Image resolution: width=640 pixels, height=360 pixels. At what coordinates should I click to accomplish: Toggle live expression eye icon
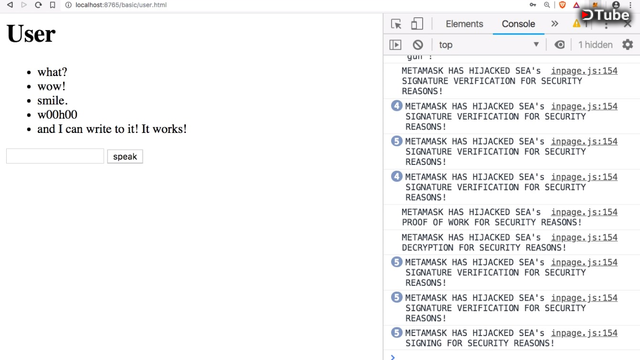click(560, 44)
